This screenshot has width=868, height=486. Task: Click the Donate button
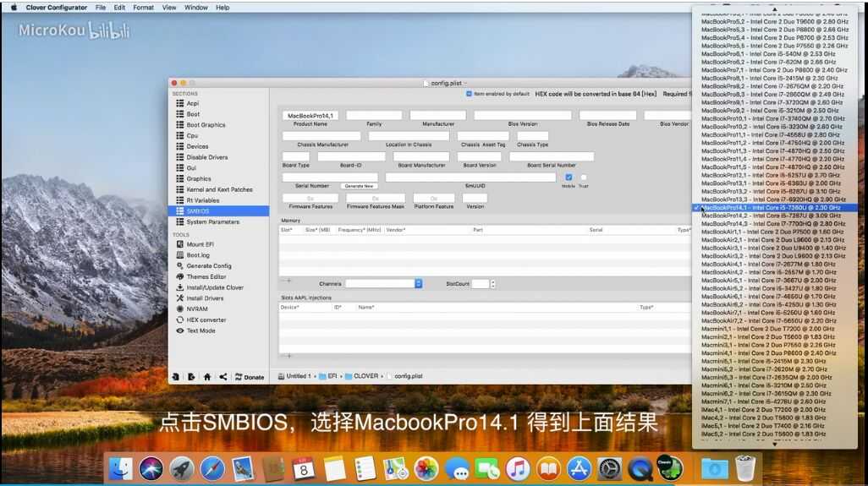click(250, 377)
